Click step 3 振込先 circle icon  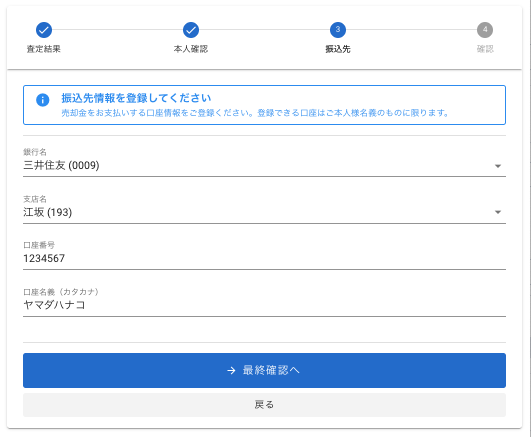(x=338, y=30)
